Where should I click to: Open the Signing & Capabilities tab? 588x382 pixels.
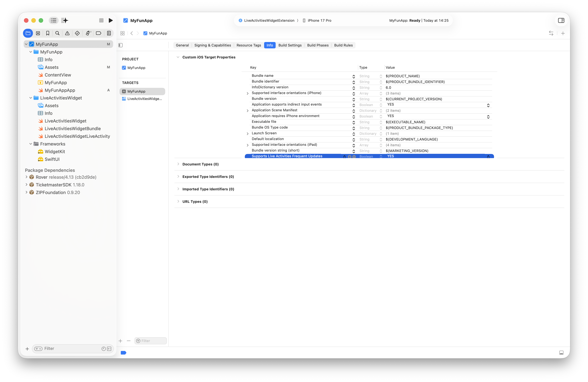click(213, 45)
